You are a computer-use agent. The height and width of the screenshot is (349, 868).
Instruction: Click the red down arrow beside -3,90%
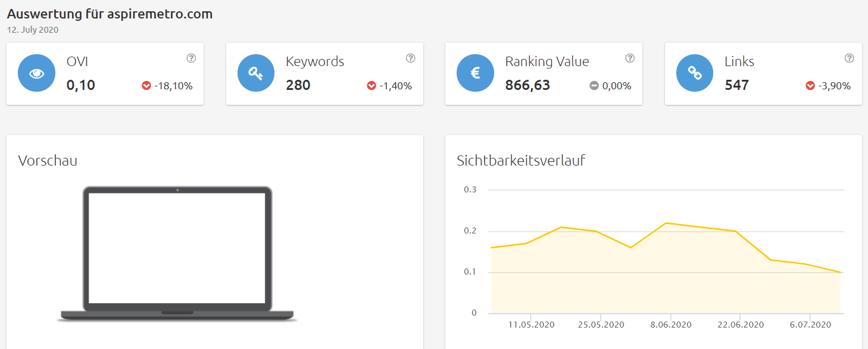tap(810, 86)
